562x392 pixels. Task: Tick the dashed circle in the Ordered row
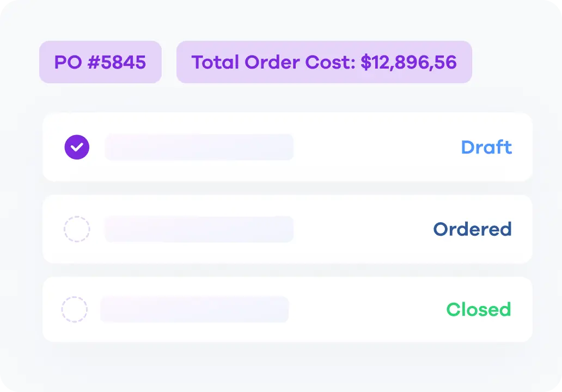coord(77,229)
